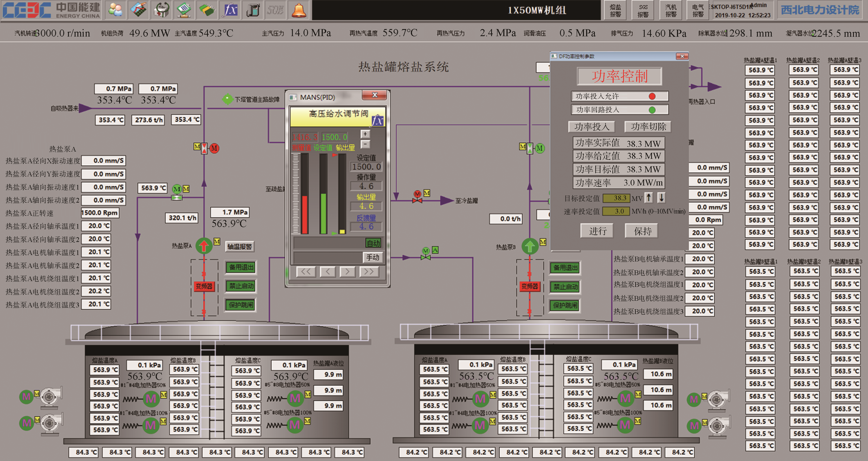Click the green M valve beside 563.9 ℃ reading
This screenshot has height=461, width=868.
pyautogui.click(x=177, y=192)
